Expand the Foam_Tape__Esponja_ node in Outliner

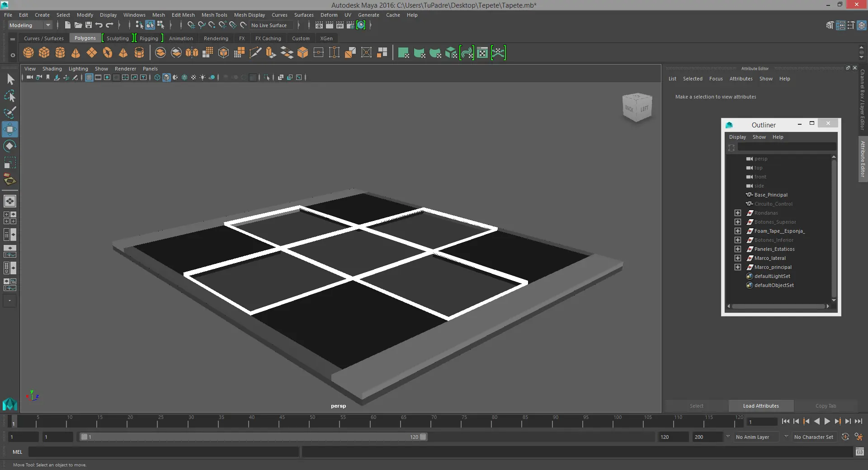coord(738,231)
